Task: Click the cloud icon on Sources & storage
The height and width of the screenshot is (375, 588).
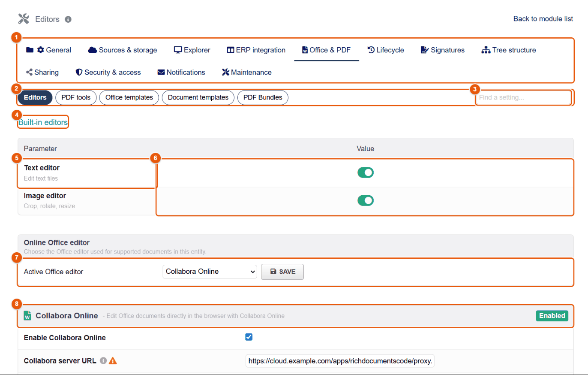Action: tap(92, 50)
